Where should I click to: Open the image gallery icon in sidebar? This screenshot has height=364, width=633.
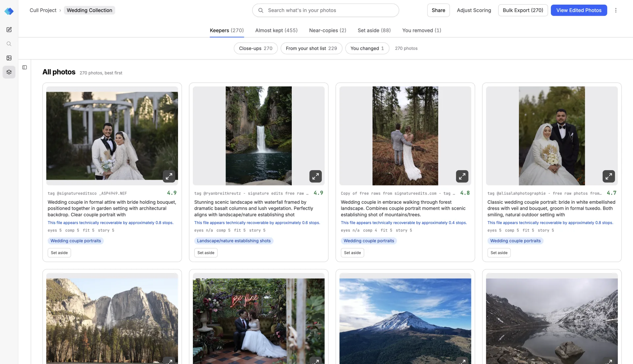pos(9,58)
